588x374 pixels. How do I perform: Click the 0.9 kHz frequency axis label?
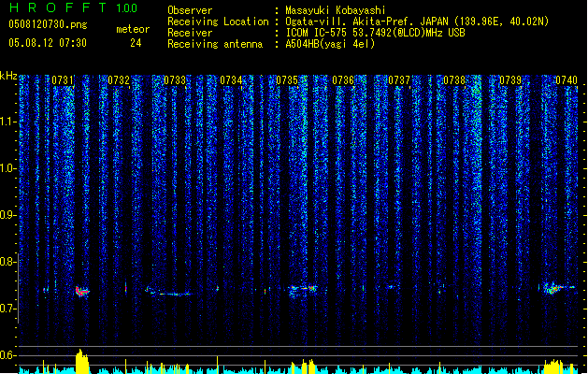[7, 215]
